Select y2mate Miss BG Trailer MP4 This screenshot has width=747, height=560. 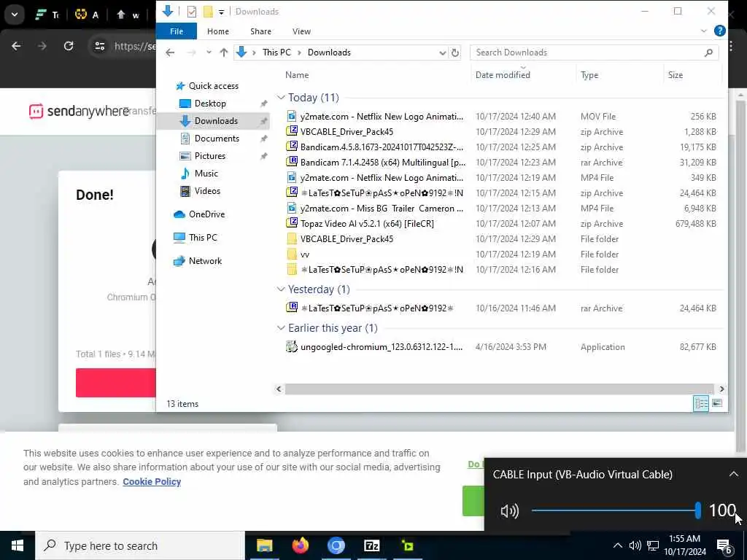pyautogui.click(x=382, y=208)
